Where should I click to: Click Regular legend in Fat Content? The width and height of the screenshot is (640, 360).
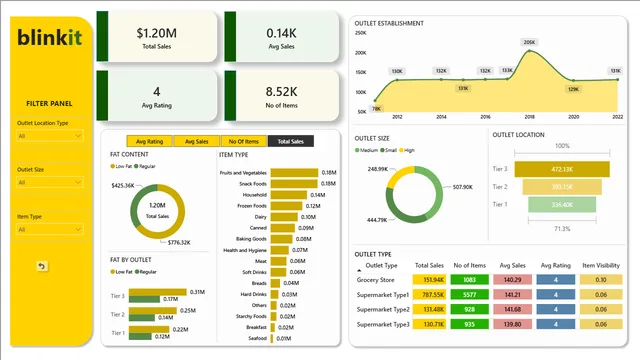point(145,166)
